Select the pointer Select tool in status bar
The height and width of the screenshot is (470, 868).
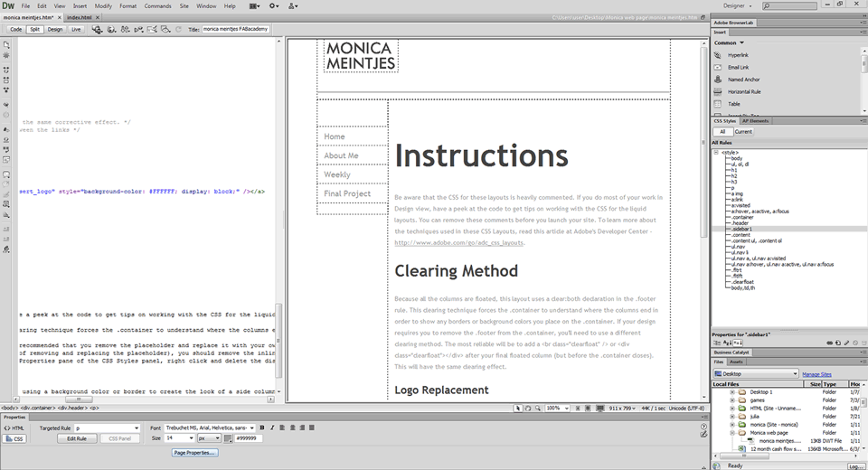[517, 408]
